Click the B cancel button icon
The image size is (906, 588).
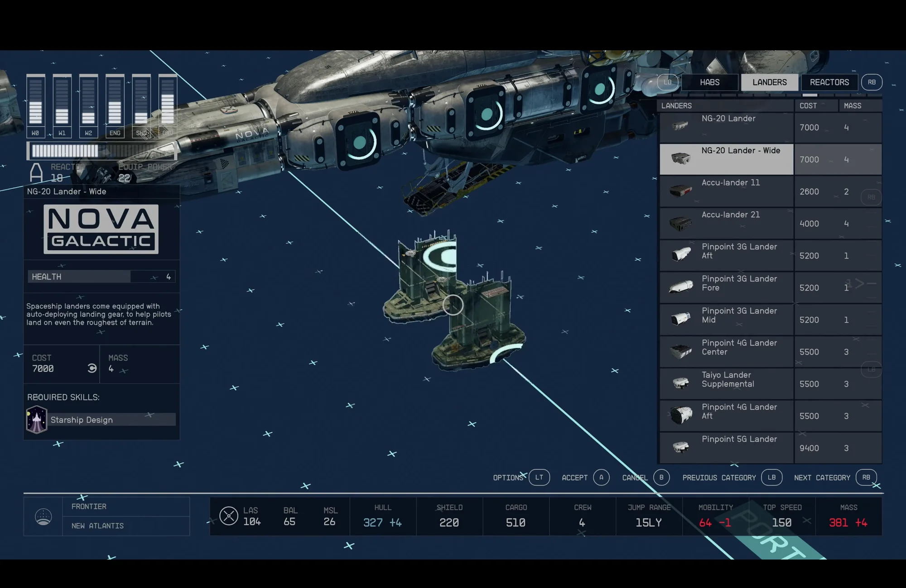tap(661, 477)
